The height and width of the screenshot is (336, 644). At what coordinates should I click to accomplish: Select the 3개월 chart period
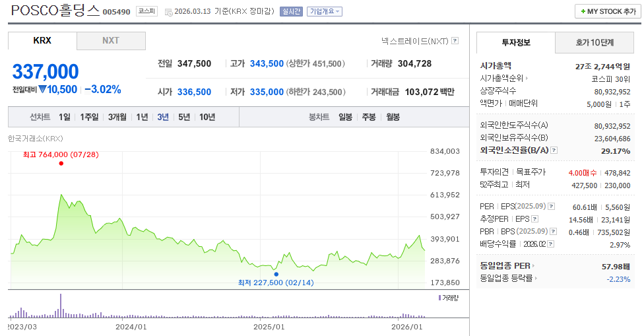point(117,117)
